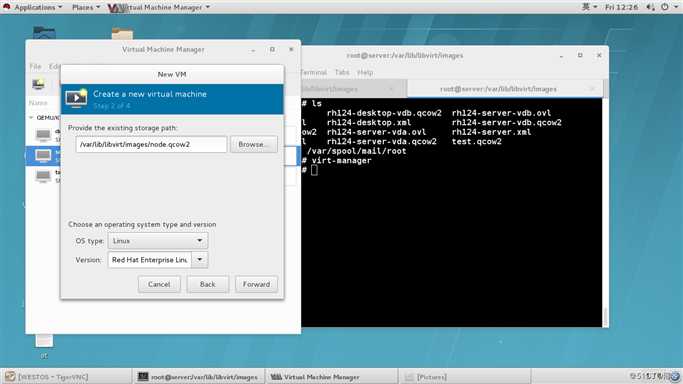Select the highlighted VM icon in list
Image resolution: width=683 pixels, height=384 pixels.
click(43, 155)
